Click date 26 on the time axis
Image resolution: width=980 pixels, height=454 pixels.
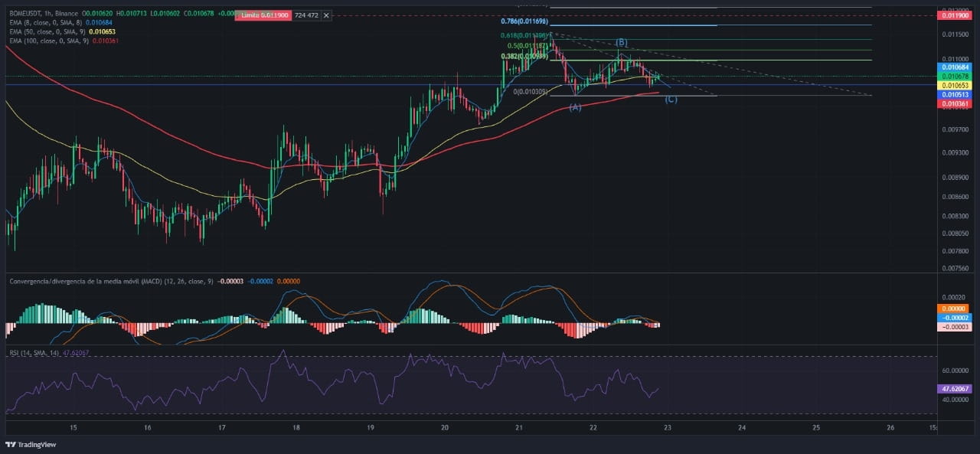click(x=890, y=428)
